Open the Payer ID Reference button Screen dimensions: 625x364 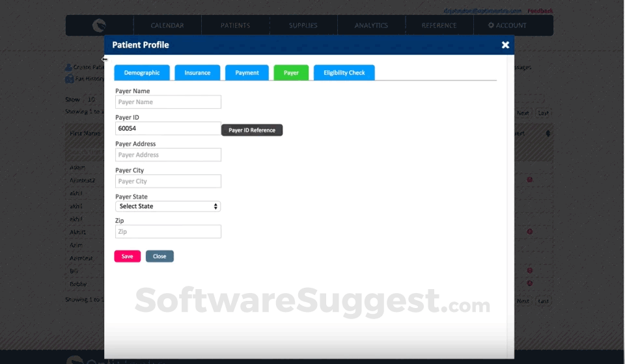click(x=252, y=130)
